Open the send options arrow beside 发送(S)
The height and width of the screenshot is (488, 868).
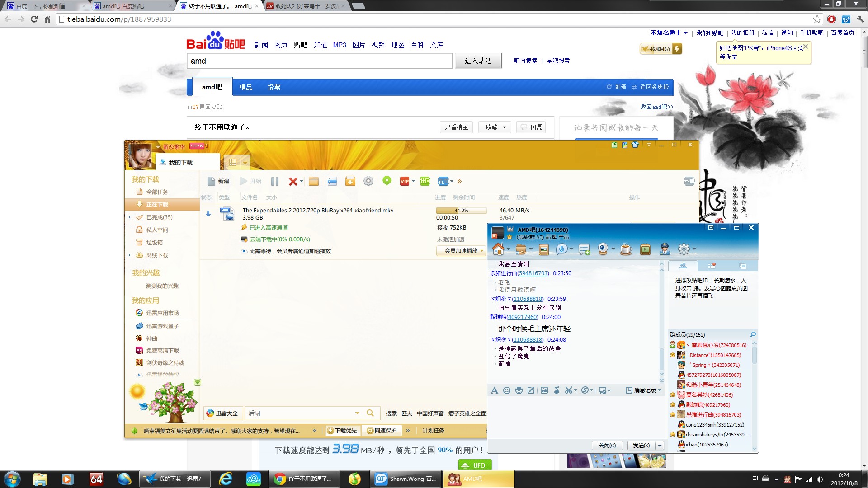pyautogui.click(x=660, y=446)
